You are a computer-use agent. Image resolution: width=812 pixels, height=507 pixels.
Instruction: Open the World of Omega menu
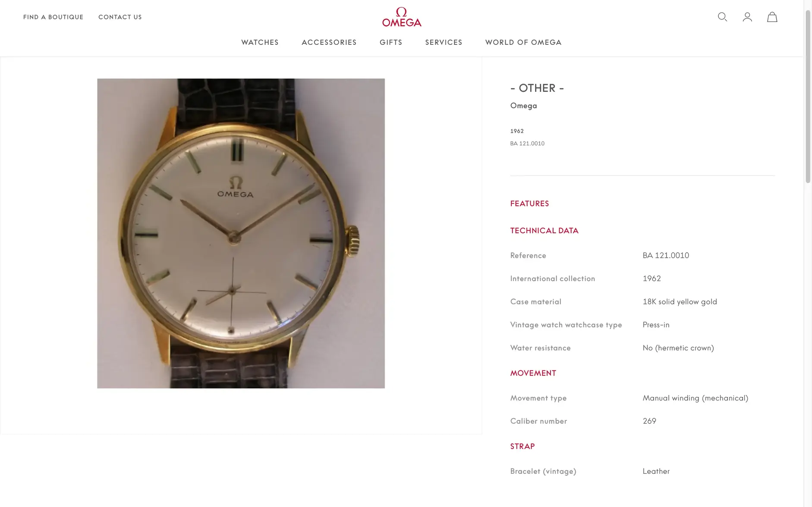coord(523,42)
